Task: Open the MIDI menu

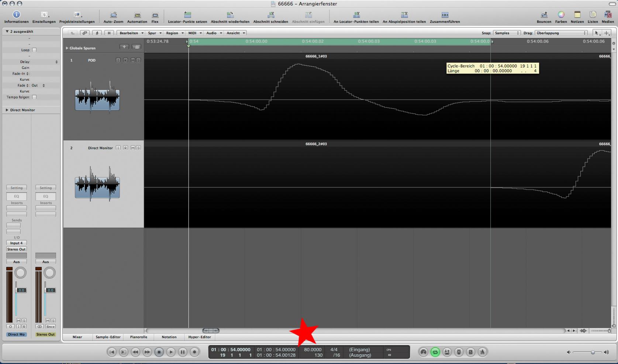Action: 195,33
